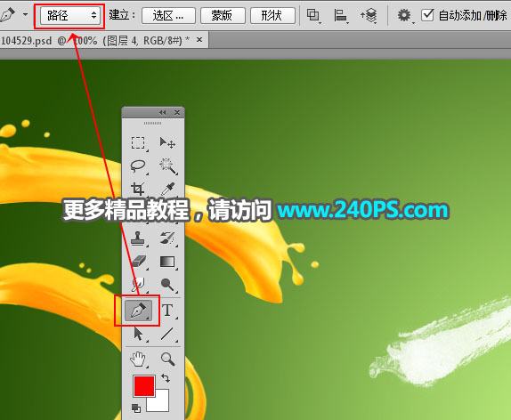Choose the Lasso tool
The height and width of the screenshot is (420, 511).
point(138,166)
